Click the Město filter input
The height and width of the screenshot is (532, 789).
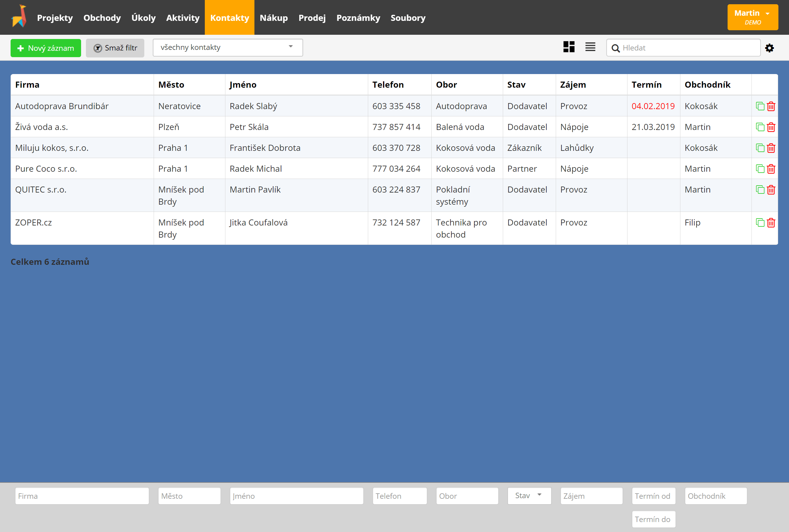[x=189, y=496]
